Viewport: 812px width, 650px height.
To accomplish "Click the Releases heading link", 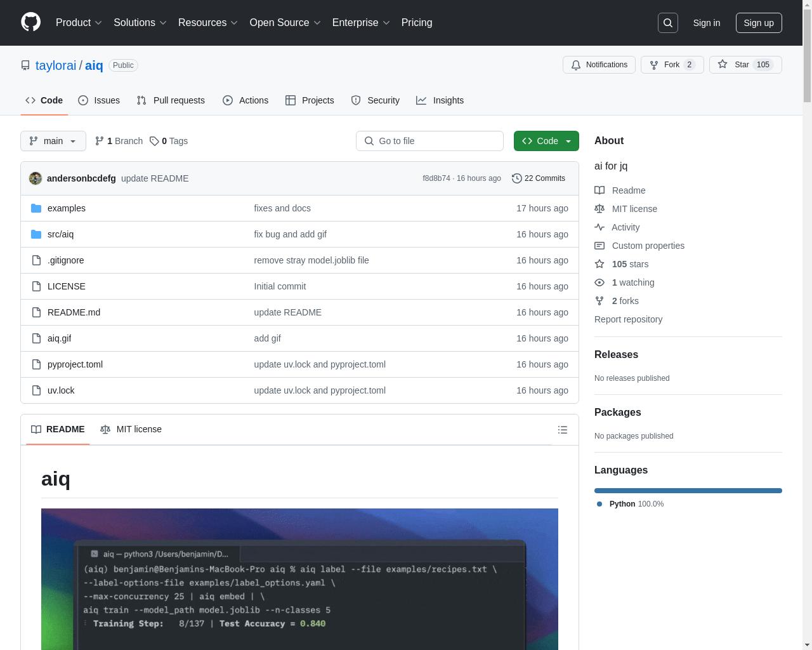I will coord(616,355).
